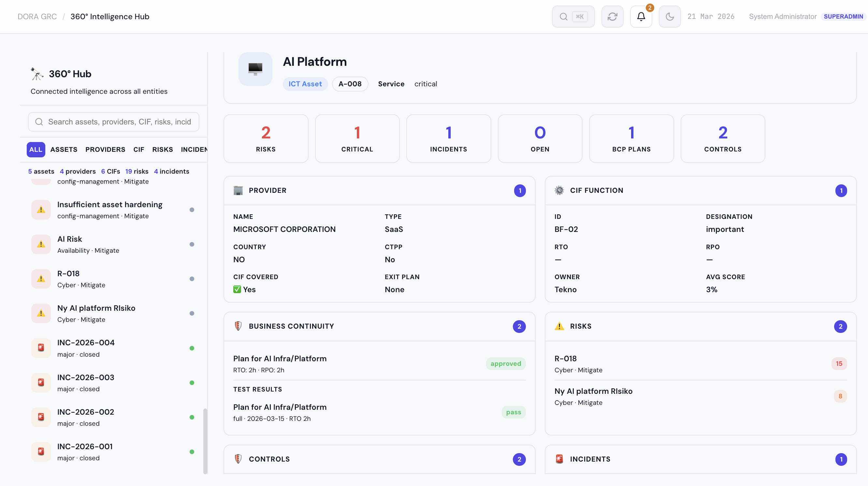Switch to the PROVIDERS filter tab
Screen dimensions: 868x486
pos(105,150)
